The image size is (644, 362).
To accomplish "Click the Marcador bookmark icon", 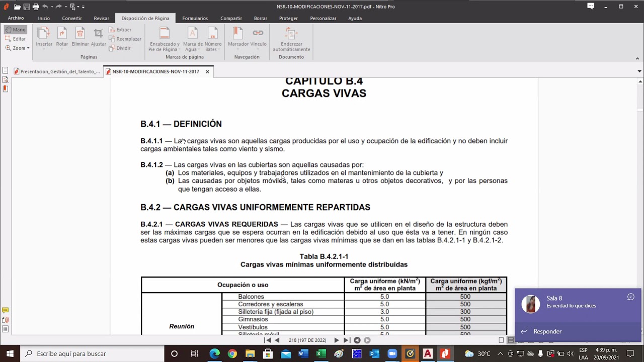I will 238,34.
